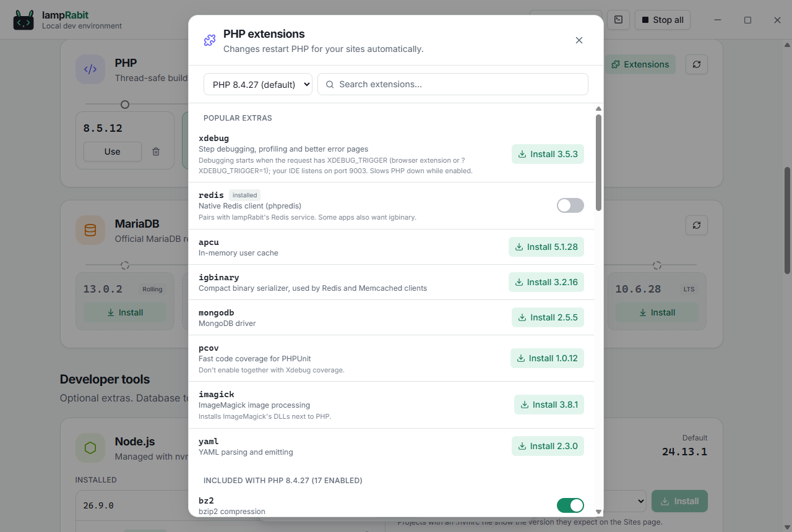Open the PHP 8.4.27 version dropdown
Screen dimensions: 792x532
[258, 84]
